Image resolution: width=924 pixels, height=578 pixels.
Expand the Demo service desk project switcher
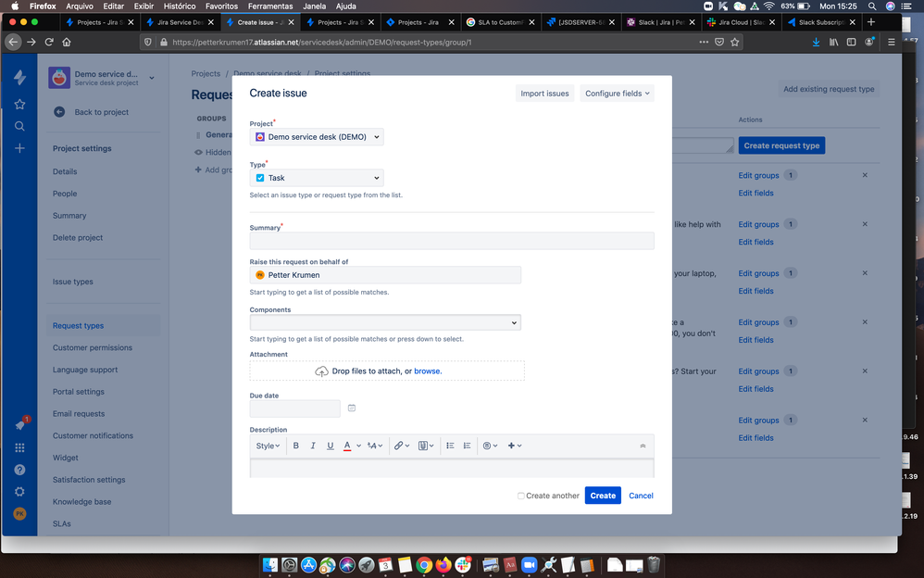(152, 78)
